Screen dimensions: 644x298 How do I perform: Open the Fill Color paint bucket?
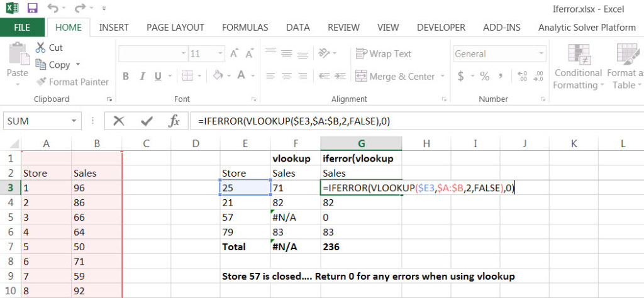[x=218, y=76]
